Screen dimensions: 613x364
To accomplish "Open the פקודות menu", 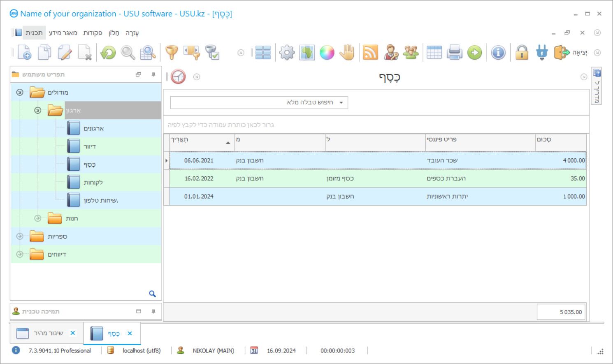I will (93, 33).
